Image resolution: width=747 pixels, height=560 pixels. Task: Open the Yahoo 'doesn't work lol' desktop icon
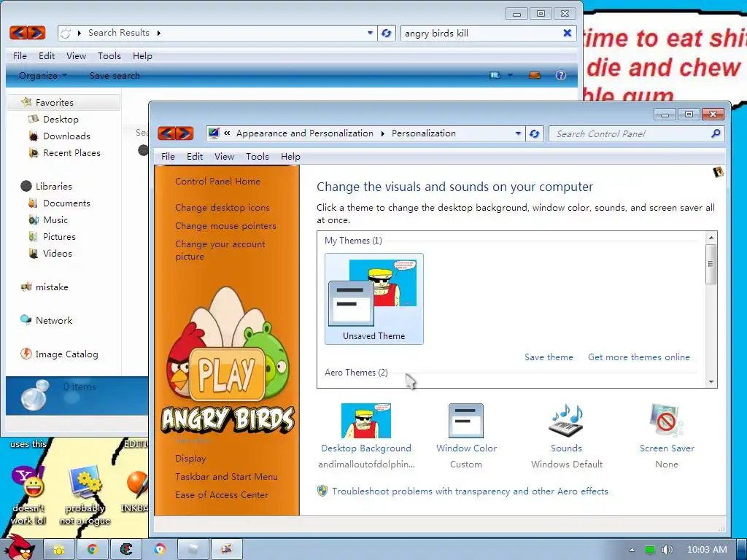click(x=28, y=495)
